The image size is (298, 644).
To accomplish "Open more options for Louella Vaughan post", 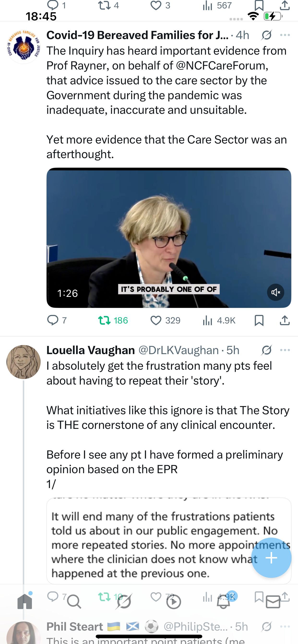I will (x=285, y=350).
